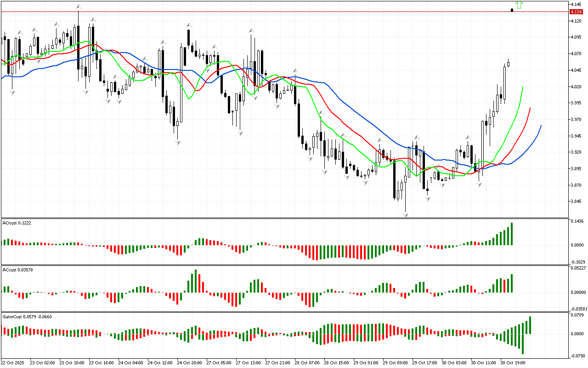Select the green Alligator lips line at its right end
Screen dimensions: 588x368
(523, 87)
